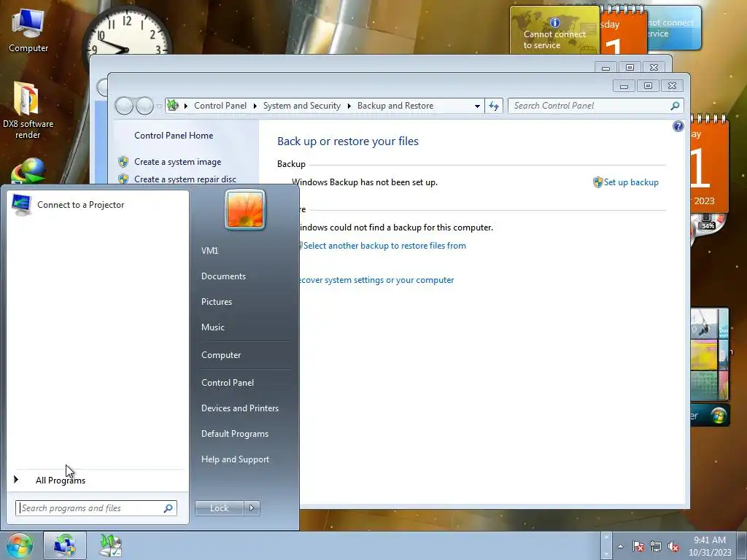747x560 pixels.
Task: Click Recover system settings or your computer link
Action: coord(376,280)
